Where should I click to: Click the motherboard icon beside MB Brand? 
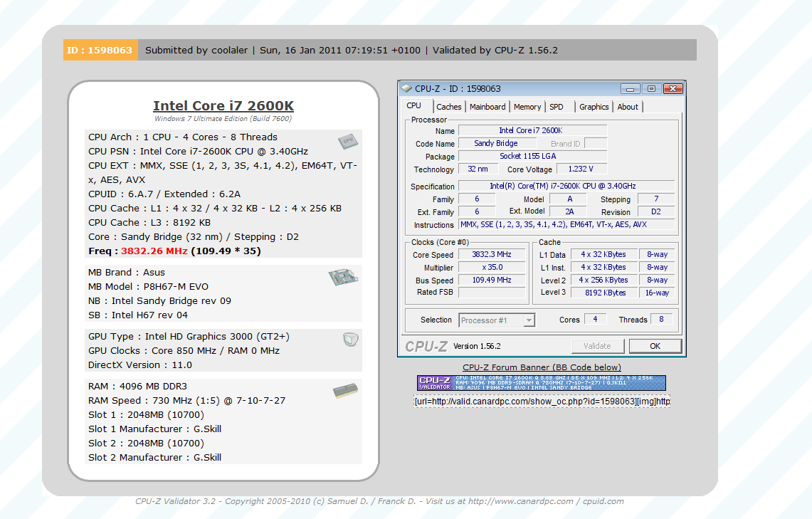click(343, 277)
